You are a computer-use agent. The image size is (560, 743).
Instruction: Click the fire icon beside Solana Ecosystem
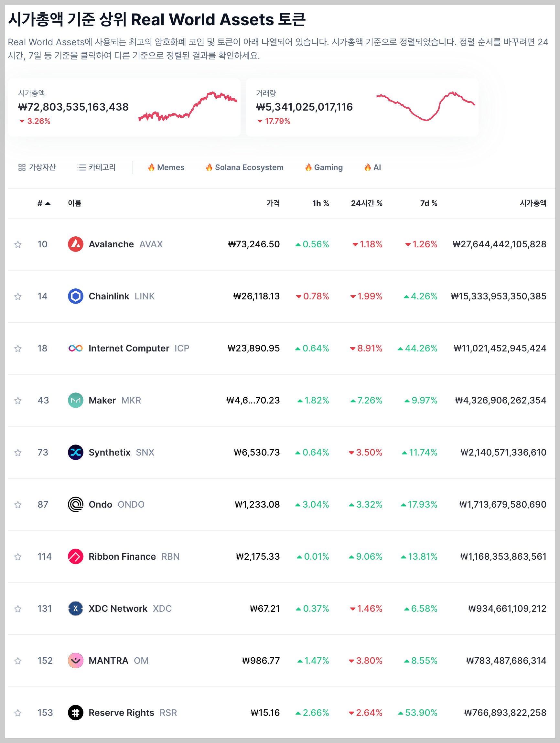(x=209, y=167)
